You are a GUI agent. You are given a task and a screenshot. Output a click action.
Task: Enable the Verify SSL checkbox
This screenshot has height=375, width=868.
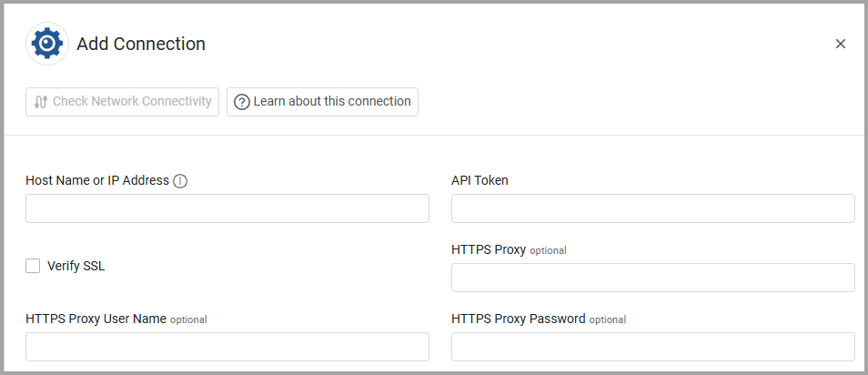tap(34, 266)
